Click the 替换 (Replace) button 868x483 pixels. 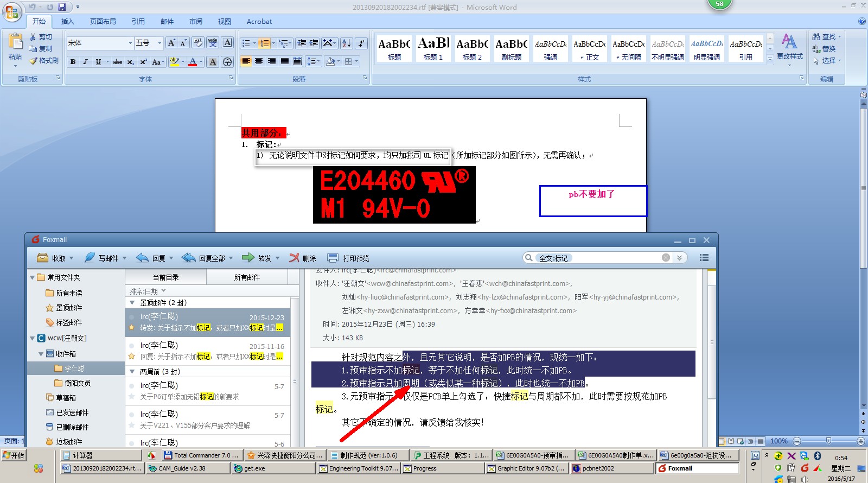(x=824, y=49)
